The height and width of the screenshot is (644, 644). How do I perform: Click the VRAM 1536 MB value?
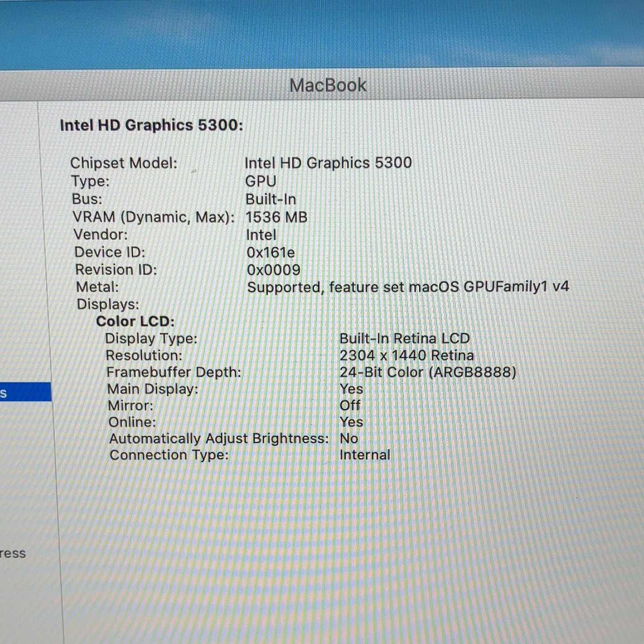click(276, 217)
